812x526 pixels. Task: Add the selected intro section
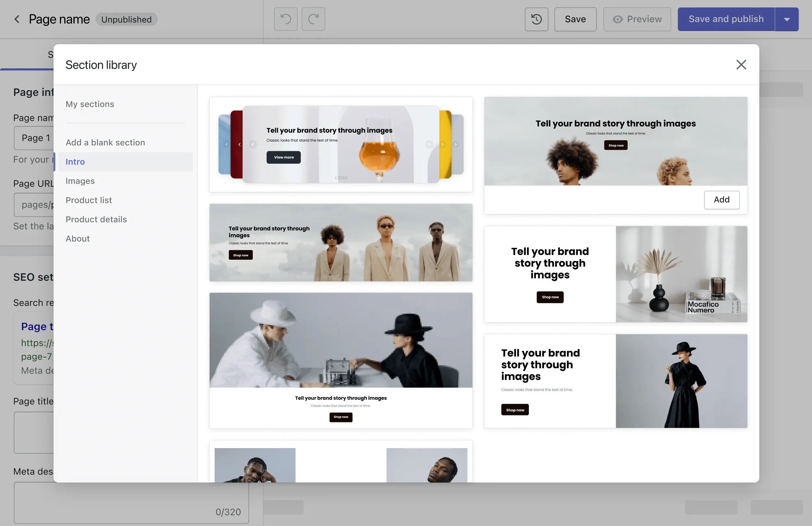pos(721,200)
